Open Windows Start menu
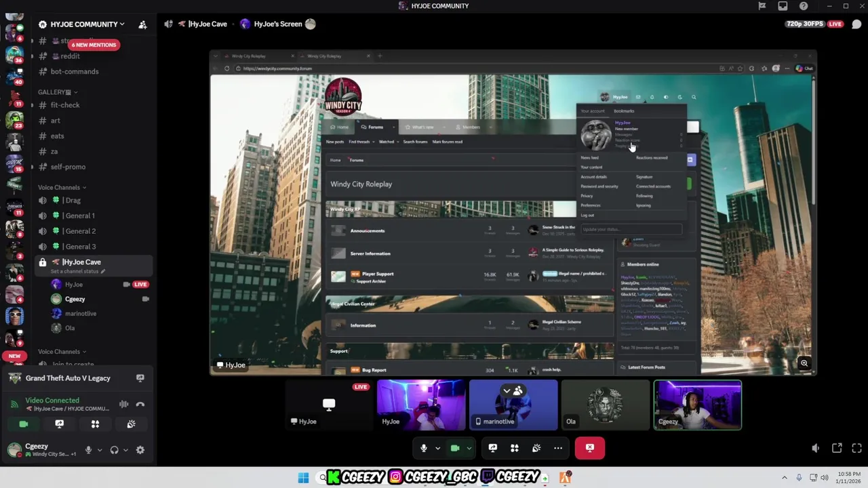Image resolution: width=868 pixels, height=488 pixels. pyautogui.click(x=303, y=478)
